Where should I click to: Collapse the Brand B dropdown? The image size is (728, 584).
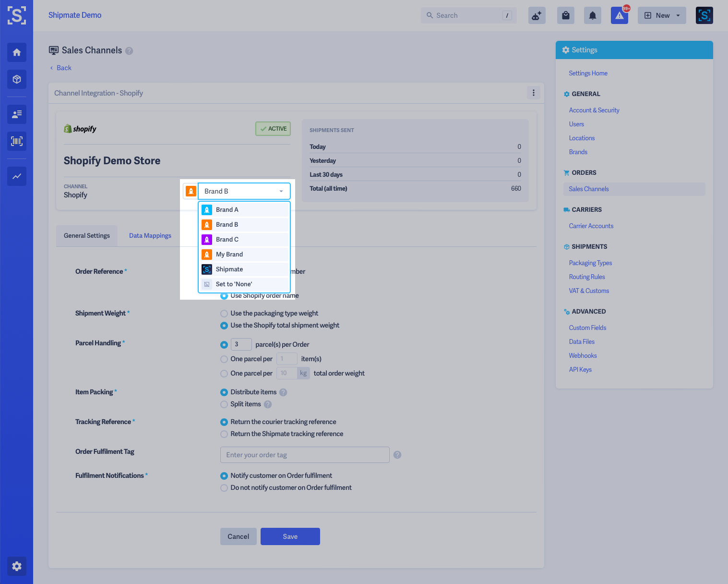pyautogui.click(x=281, y=191)
